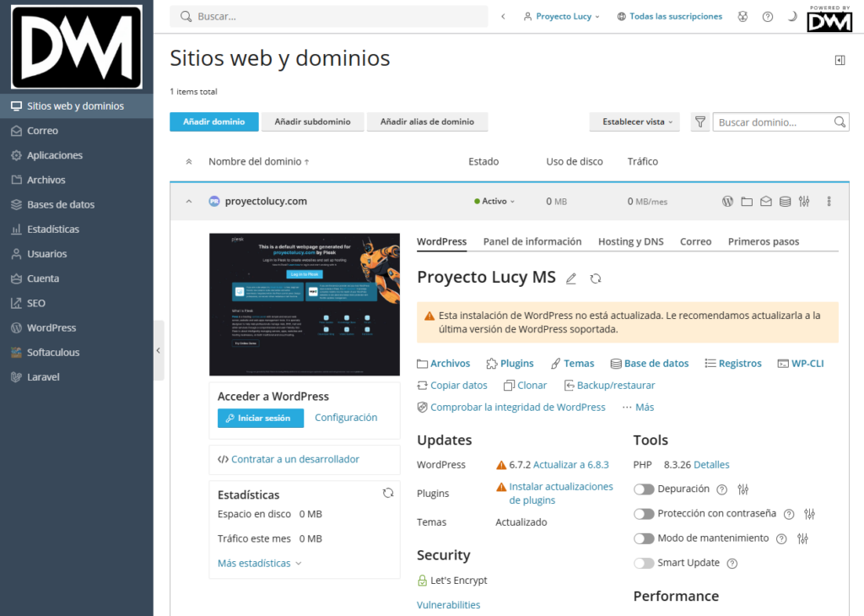Click the Buscar dominio search field
Image resolution: width=864 pixels, height=616 pixels.
point(774,122)
